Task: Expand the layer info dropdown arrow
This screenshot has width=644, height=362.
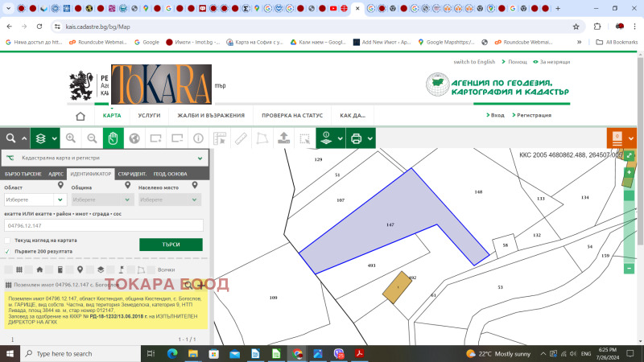Action: click(x=340, y=138)
